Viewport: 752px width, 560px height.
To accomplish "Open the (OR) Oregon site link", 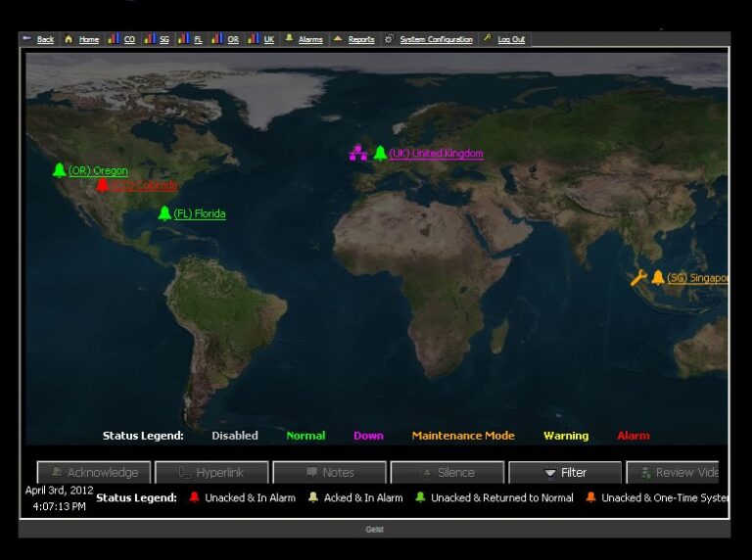I will click(x=98, y=171).
